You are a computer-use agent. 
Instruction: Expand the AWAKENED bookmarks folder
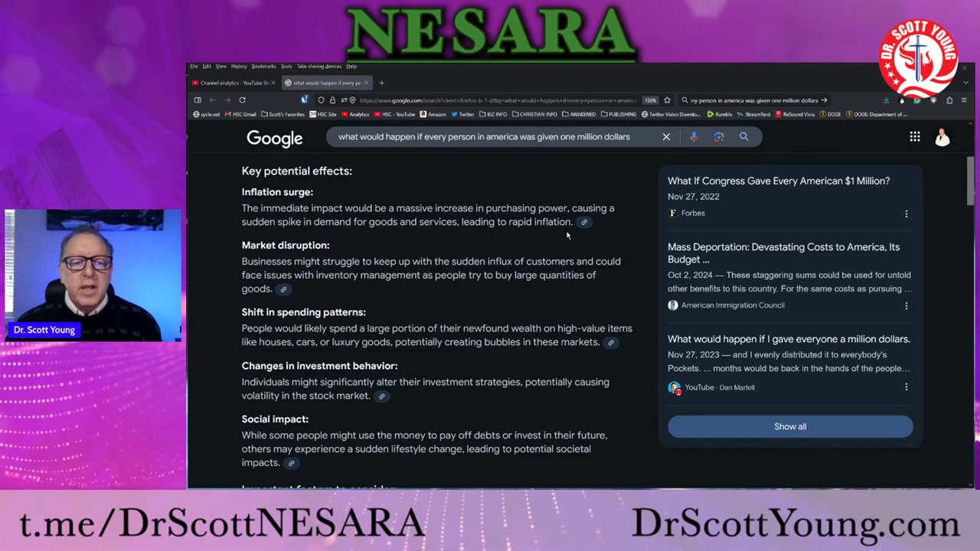579,114
